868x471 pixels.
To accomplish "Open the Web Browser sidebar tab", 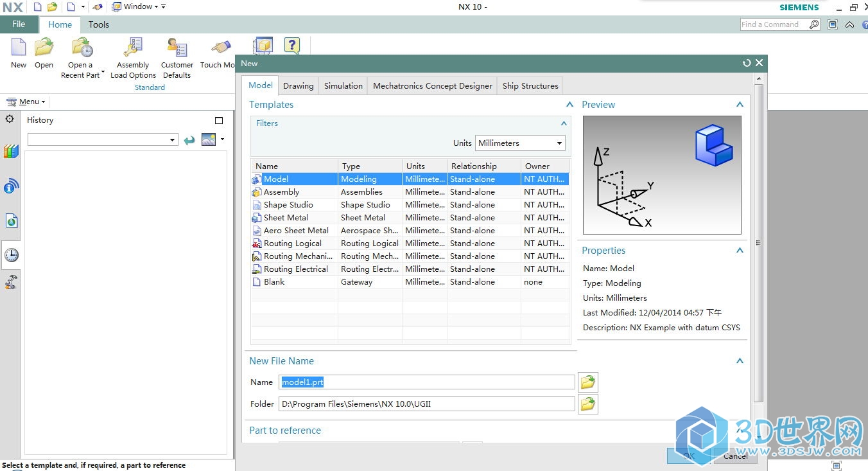I will pyautogui.click(x=11, y=221).
